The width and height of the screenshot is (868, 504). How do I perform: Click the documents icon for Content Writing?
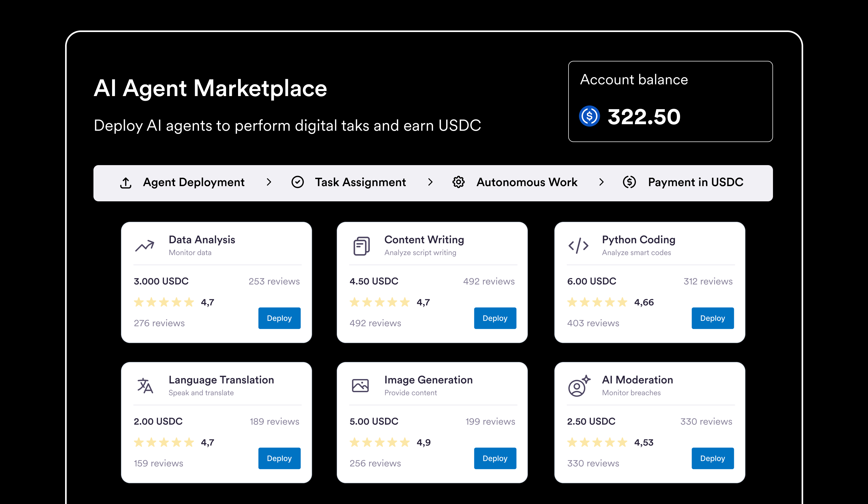tap(361, 246)
